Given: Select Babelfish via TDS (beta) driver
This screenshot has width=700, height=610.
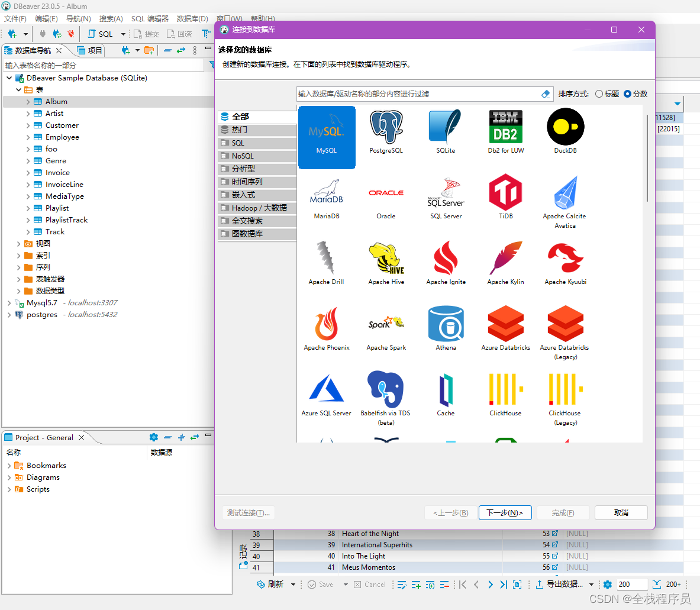Looking at the screenshot, I should (x=386, y=398).
